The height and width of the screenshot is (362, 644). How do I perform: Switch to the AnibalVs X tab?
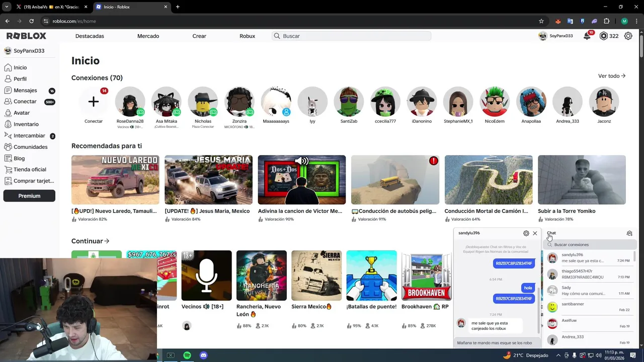[51, 7]
